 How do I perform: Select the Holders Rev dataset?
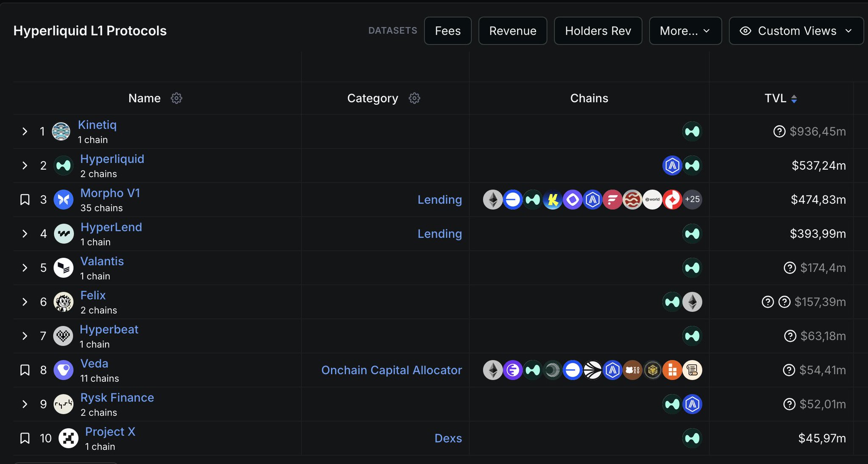[x=598, y=31]
